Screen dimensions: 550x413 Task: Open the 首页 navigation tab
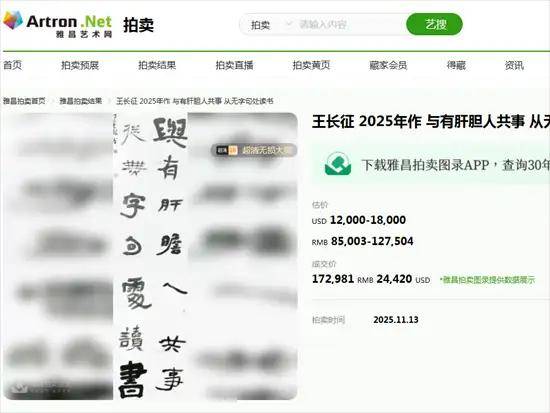pyautogui.click(x=13, y=65)
